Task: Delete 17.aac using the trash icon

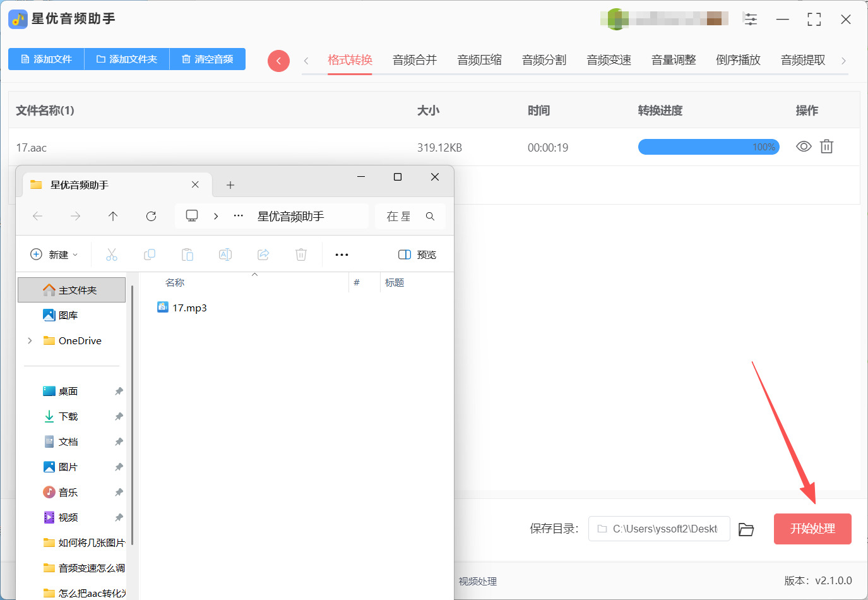Action: click(826, 147)
